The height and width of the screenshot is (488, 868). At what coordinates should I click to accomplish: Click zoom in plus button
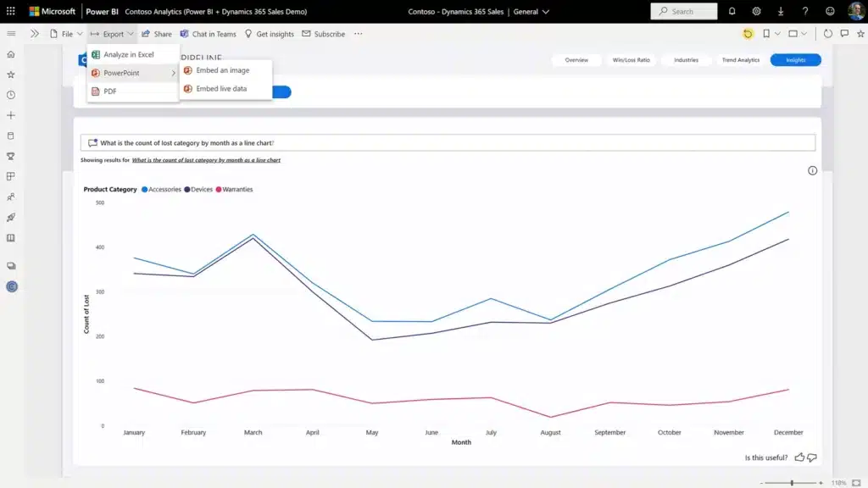click(821, 483)
